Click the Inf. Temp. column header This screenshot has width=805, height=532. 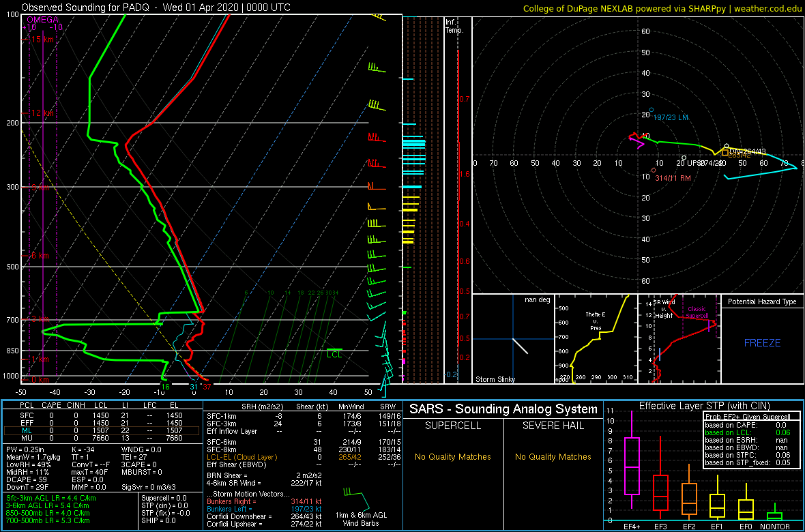(455, 27)
